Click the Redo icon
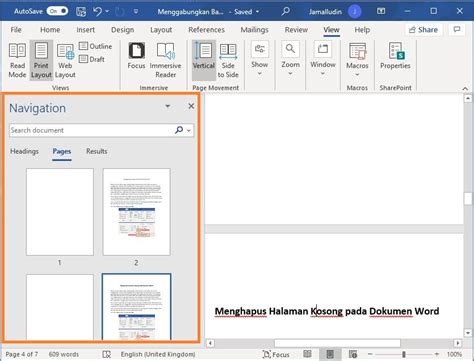The width and height of the screenshot is (474, 361). pos(120,12)
